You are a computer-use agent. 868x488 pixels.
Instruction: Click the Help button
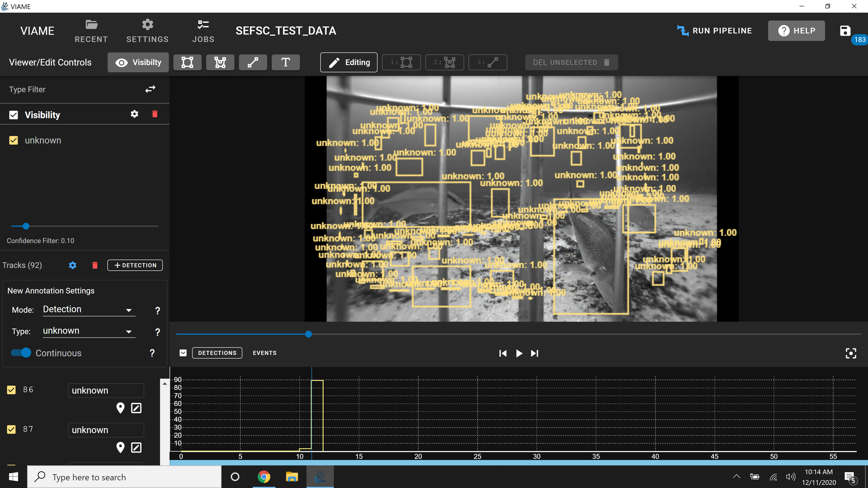click(x=796, y=31)
